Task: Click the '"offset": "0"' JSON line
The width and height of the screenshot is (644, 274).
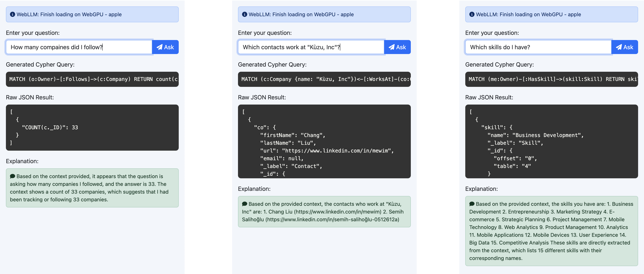Action: pyautogui.click(x=515, y=158)
